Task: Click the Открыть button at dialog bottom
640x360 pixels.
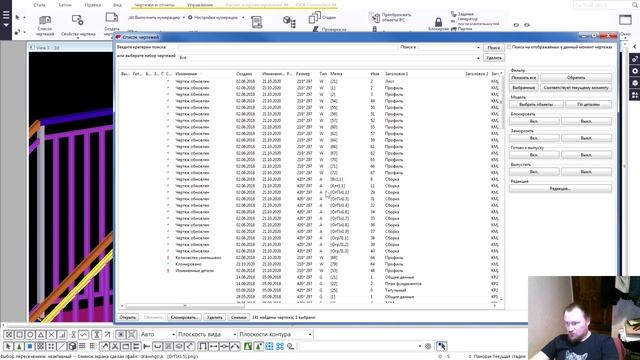Action: 128,317
